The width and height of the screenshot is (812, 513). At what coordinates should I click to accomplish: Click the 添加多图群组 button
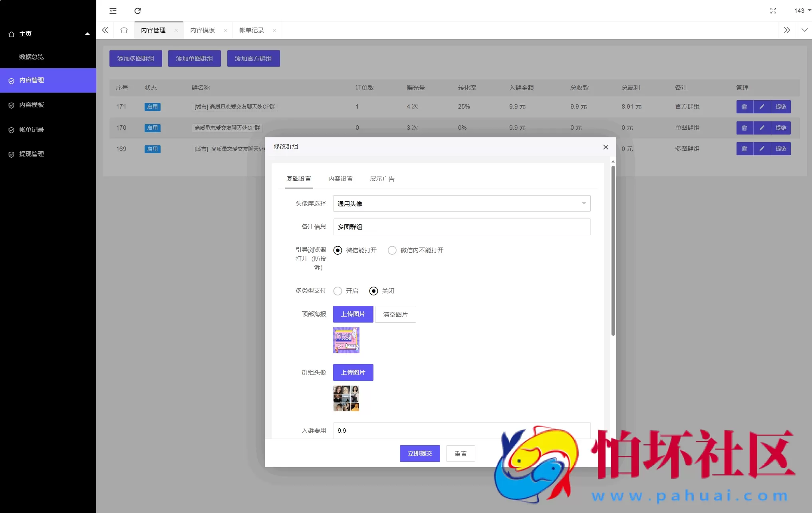click(135, 58)
